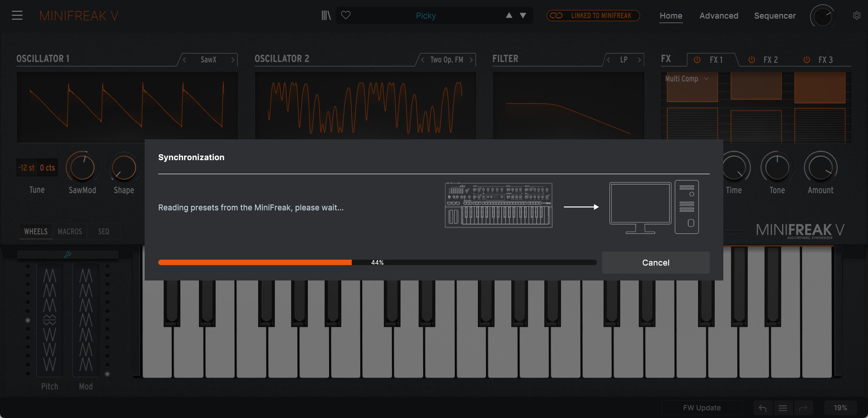This screenshot has width=868, height=418.
Task: Select next Oscillator 2 type arrow
Action: [x=471, y=60]
